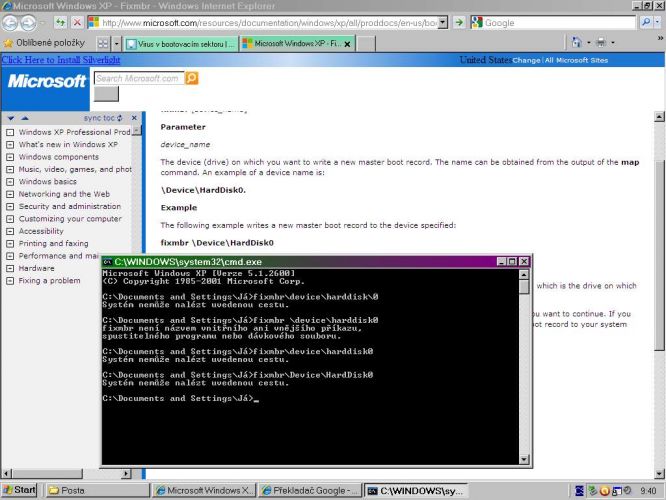
Task: Open Customizing your computer topic
Action: [70, 219]
